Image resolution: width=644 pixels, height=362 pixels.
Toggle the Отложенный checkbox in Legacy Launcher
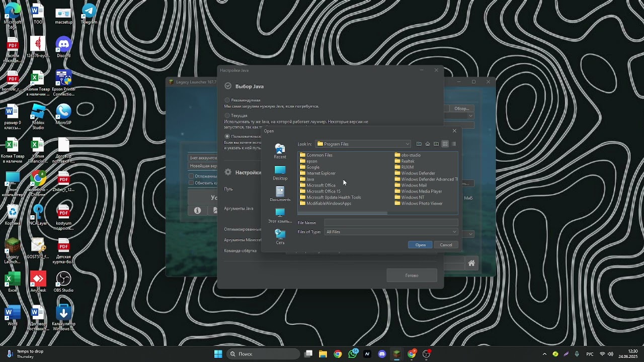191,176
